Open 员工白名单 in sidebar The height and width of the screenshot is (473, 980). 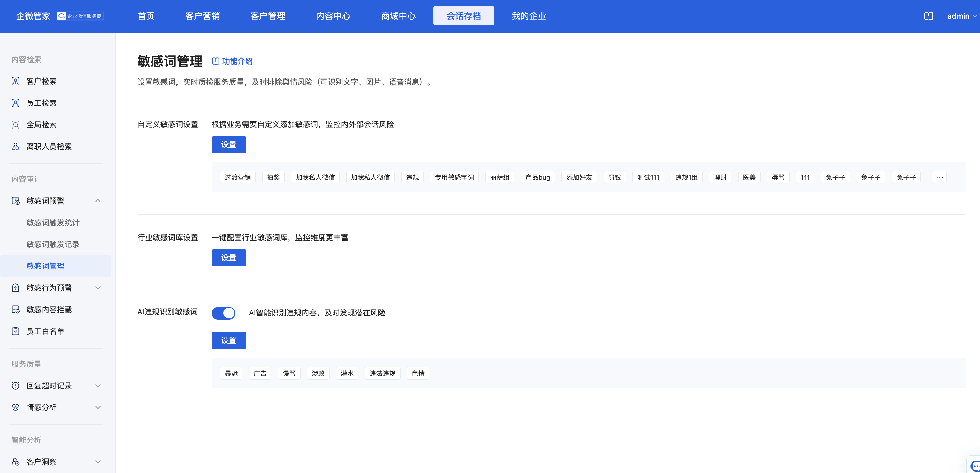click(x=45, y=331)
